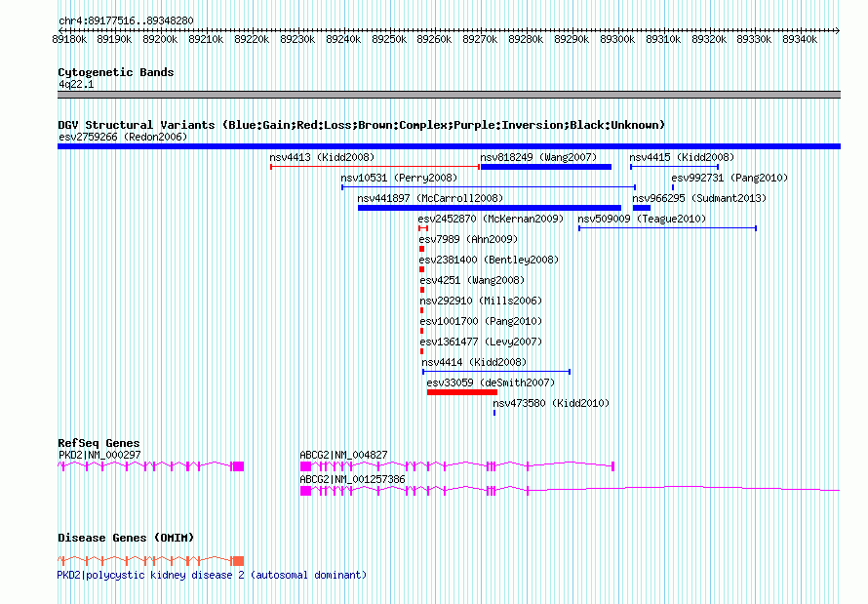
Task: Click the 89180k ruler tick label
Action: 69,39
